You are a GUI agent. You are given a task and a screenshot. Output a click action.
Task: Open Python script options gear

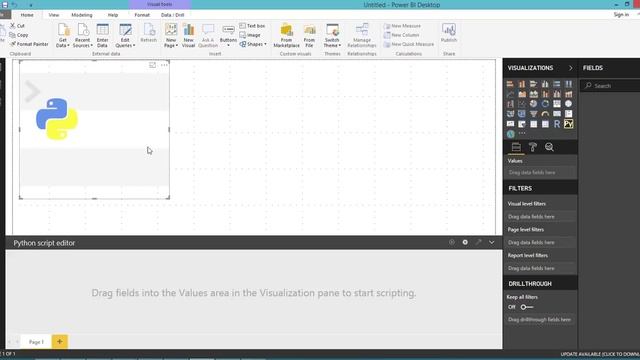(465, 242)
